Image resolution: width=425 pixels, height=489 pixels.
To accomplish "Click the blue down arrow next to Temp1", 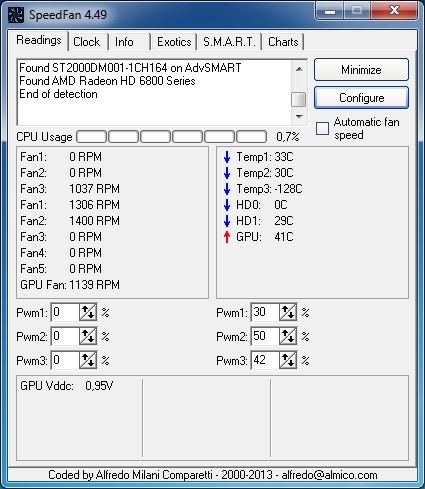I will pyautogui.click(x=227, y=157).
